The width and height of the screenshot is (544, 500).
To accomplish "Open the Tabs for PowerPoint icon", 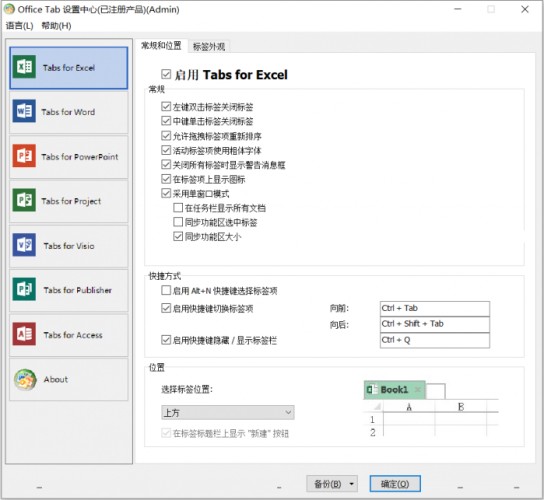I will 24,156.
